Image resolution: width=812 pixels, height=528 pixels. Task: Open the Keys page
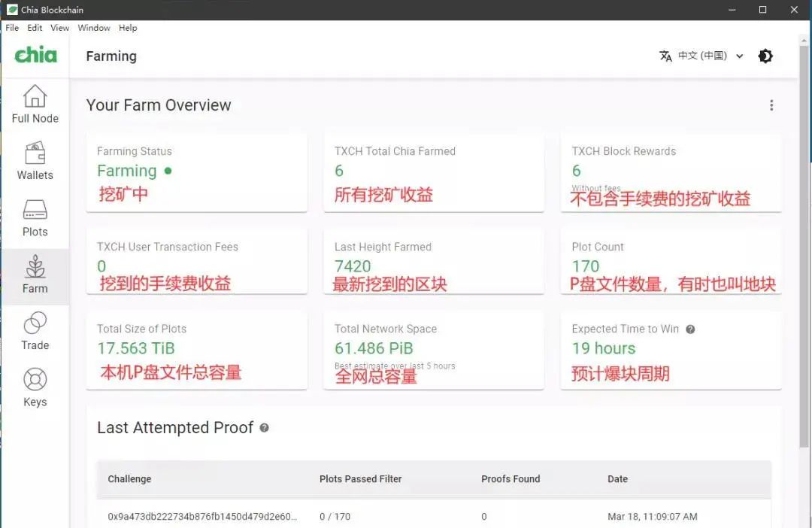point(35,387)
